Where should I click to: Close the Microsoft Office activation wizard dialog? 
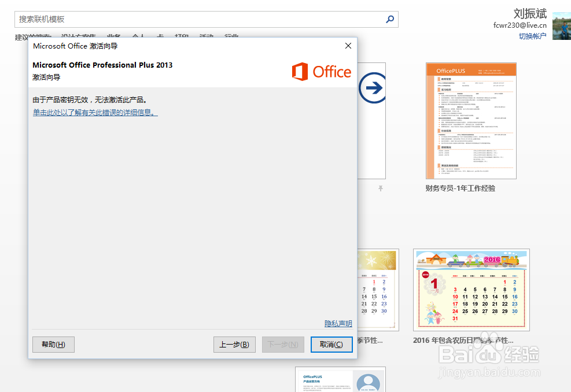(348, 46)
